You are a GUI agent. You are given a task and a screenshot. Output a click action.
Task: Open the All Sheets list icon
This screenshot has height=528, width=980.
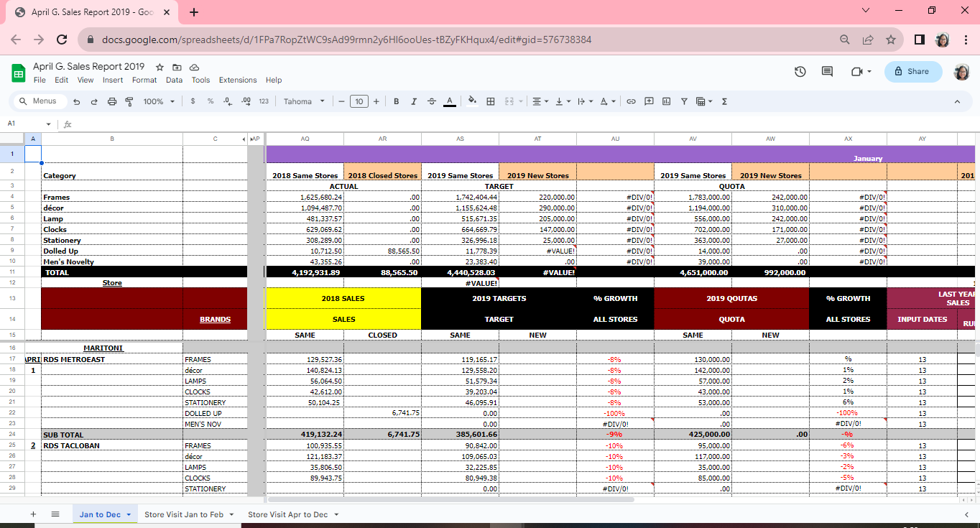tap(55, 514)
